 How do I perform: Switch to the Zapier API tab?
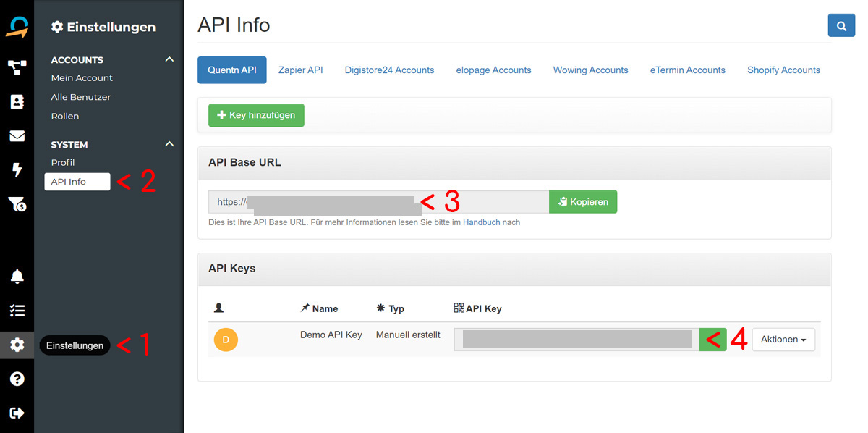[300, 70]
